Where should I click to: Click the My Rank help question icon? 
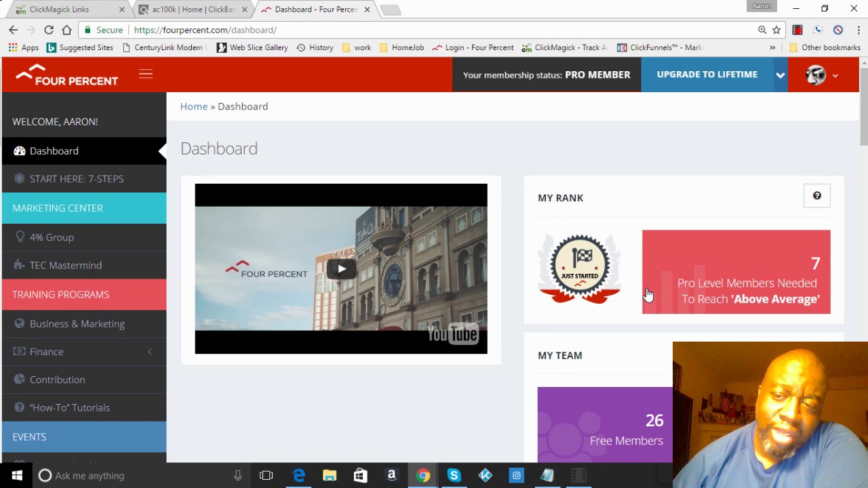[817, 196]
